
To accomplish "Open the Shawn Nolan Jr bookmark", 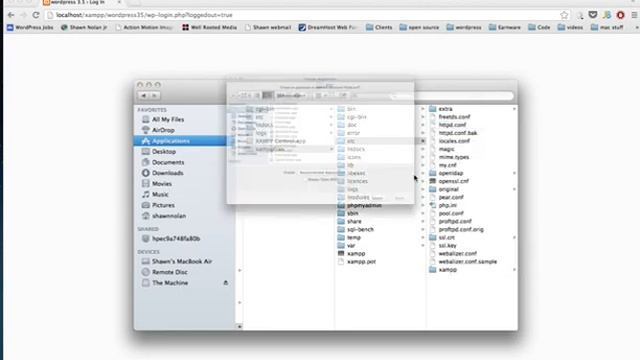I will [84, 27].
